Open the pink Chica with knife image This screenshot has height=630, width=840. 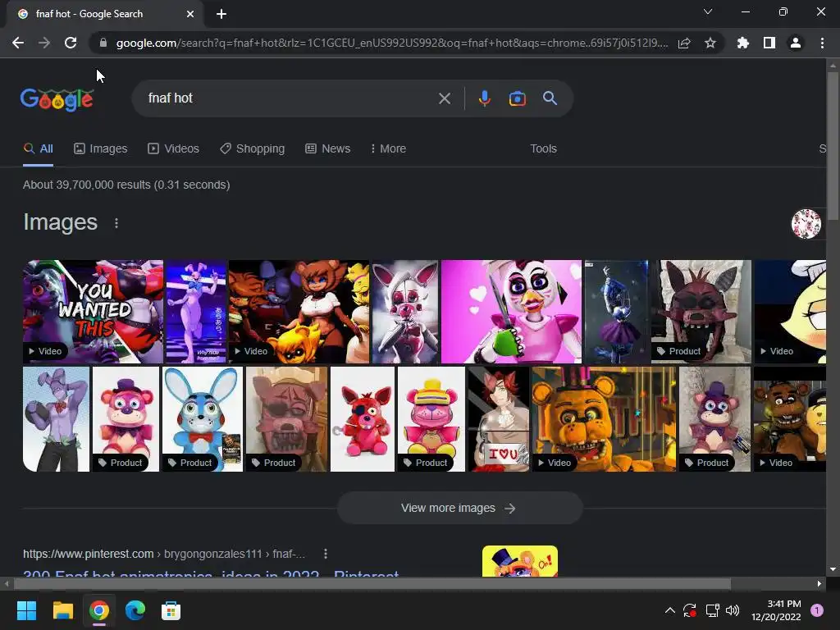[511, 312]
